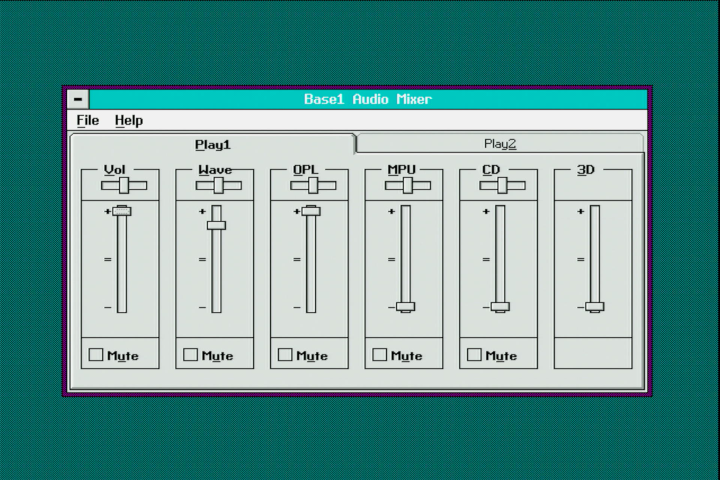Click the Wave vertical level slider thumb

click(216, 225)
